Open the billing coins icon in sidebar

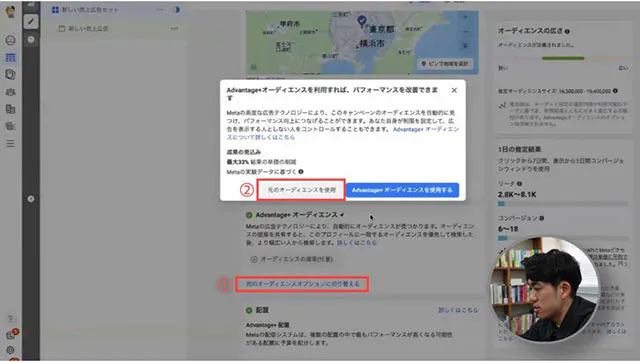(x=10, y=126)
